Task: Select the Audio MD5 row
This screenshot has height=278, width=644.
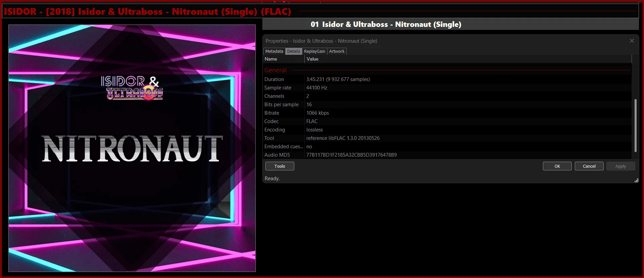Action: pyautogui.click(x=447, y=155)
